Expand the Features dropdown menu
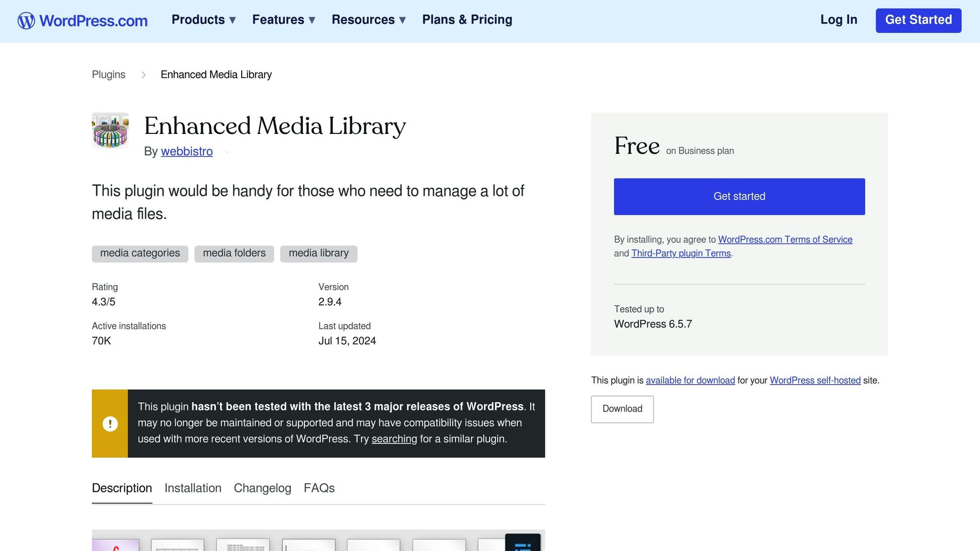Image resolution: width=980 pixels, height=551 pixels. (x=283, y=20)
